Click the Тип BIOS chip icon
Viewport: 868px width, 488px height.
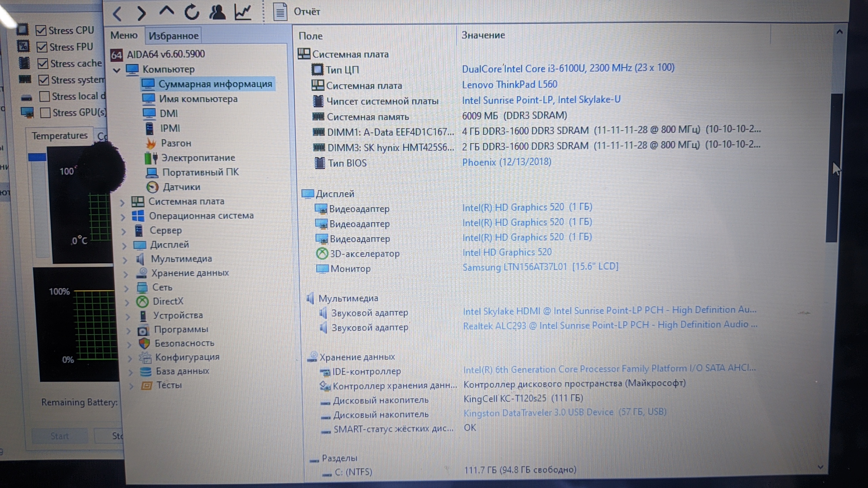click(319, 163)
